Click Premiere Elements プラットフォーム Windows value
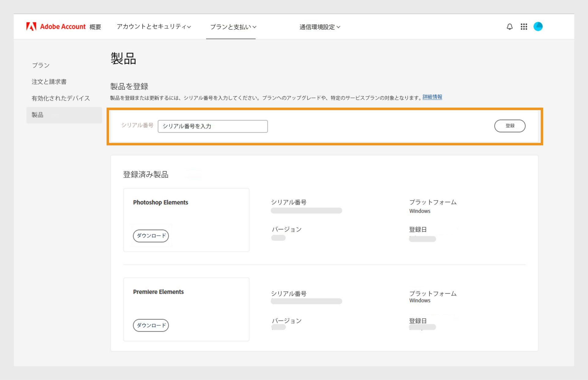 pos(420,300)
